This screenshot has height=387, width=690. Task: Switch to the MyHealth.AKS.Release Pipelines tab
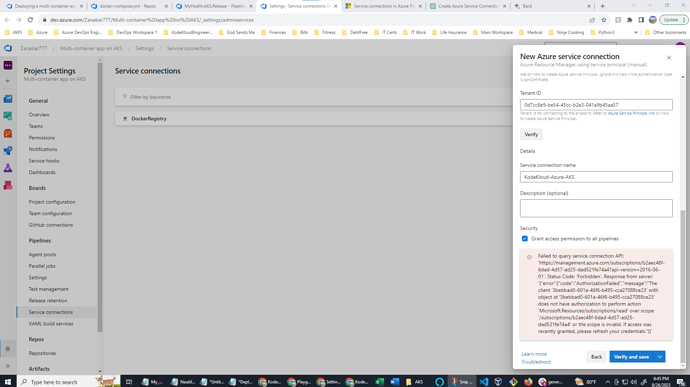(x=214, y=6)
